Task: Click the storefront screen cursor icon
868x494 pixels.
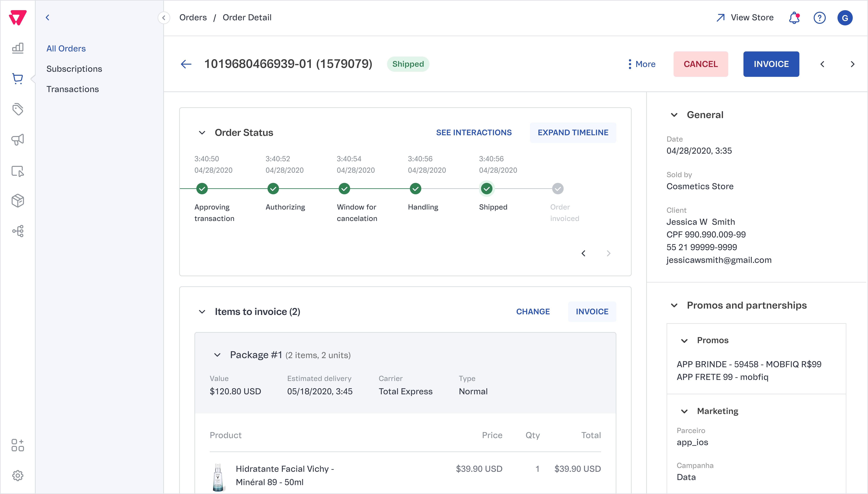Action: [x=18, y=171]
